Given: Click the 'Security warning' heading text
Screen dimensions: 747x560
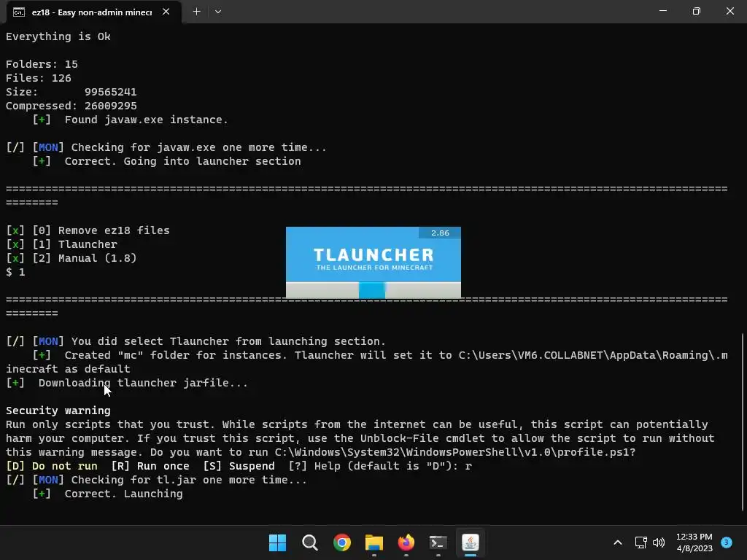Looking at the screenshot, I should coord(58,411).
